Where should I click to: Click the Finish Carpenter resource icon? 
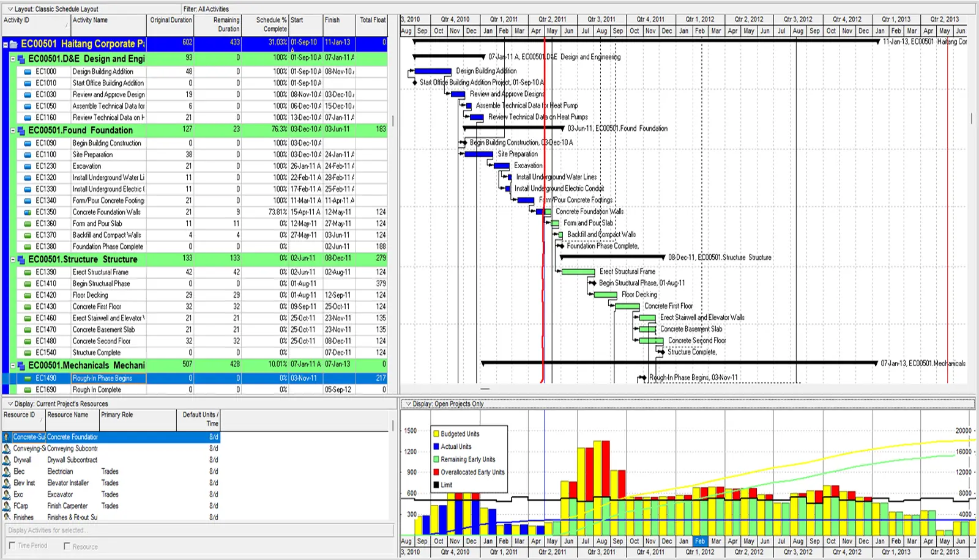7,506
